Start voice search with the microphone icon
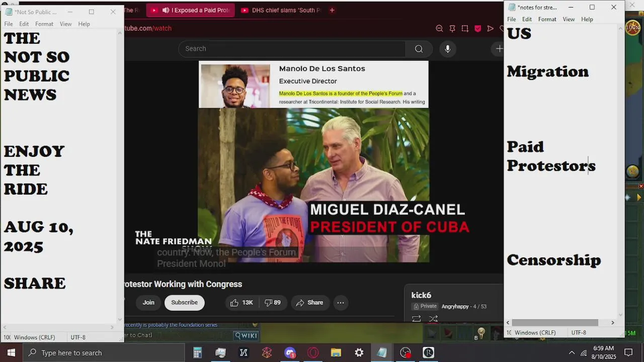 point(447,49)
